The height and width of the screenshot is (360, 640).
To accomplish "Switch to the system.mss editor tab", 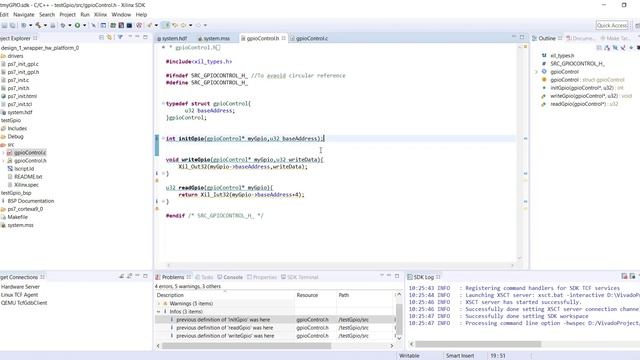I will (214, 38).
